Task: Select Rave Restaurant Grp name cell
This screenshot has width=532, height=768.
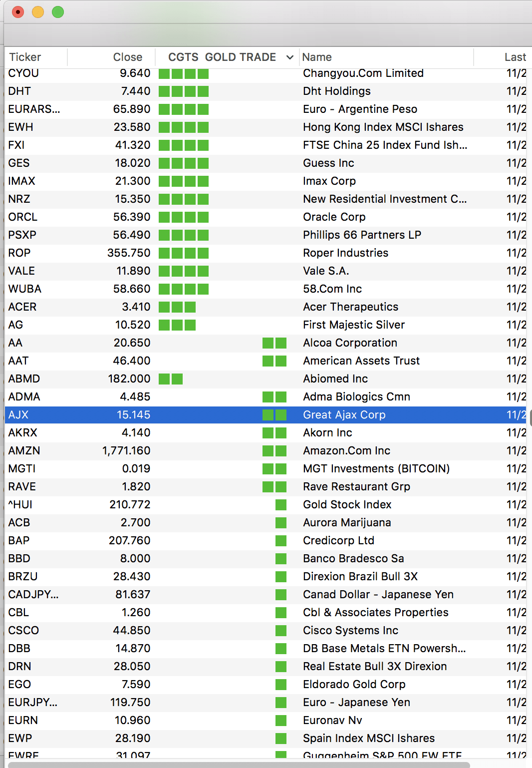Action: 356,487
